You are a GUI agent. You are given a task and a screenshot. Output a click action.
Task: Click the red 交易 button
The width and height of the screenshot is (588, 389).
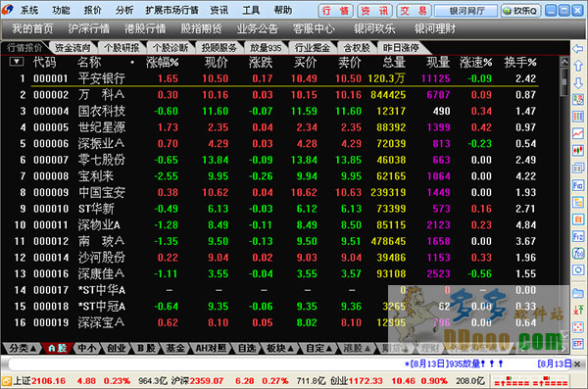tap(414, 11)
